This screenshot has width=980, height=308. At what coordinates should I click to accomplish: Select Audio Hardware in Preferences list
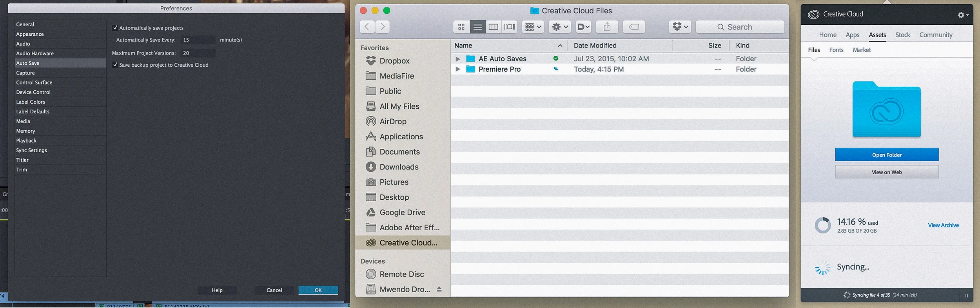[60, 53]
